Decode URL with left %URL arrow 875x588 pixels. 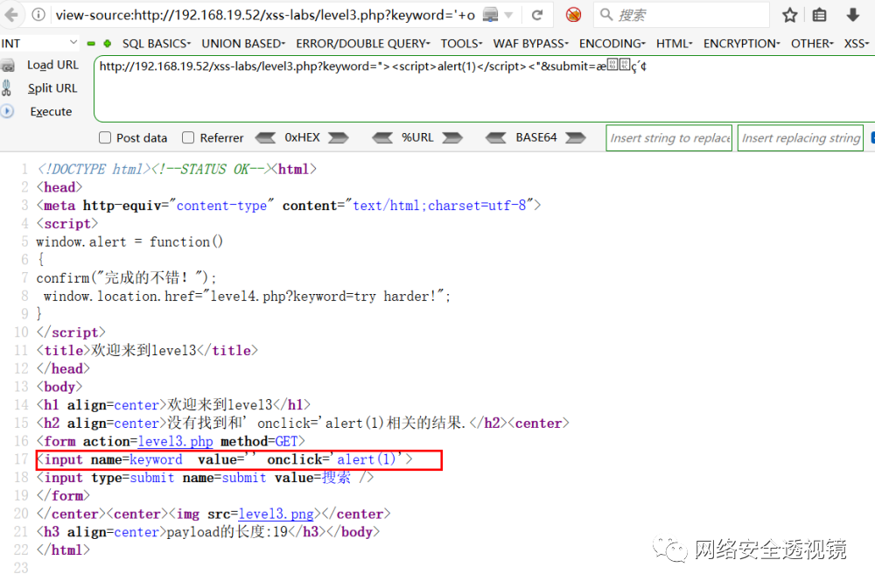pos(382,137)
